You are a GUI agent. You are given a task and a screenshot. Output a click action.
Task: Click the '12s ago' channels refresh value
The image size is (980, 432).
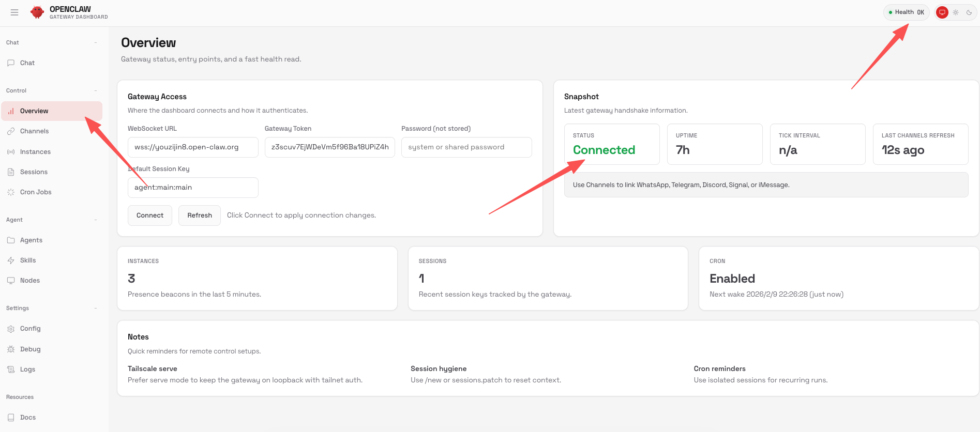tap(903, 150)
